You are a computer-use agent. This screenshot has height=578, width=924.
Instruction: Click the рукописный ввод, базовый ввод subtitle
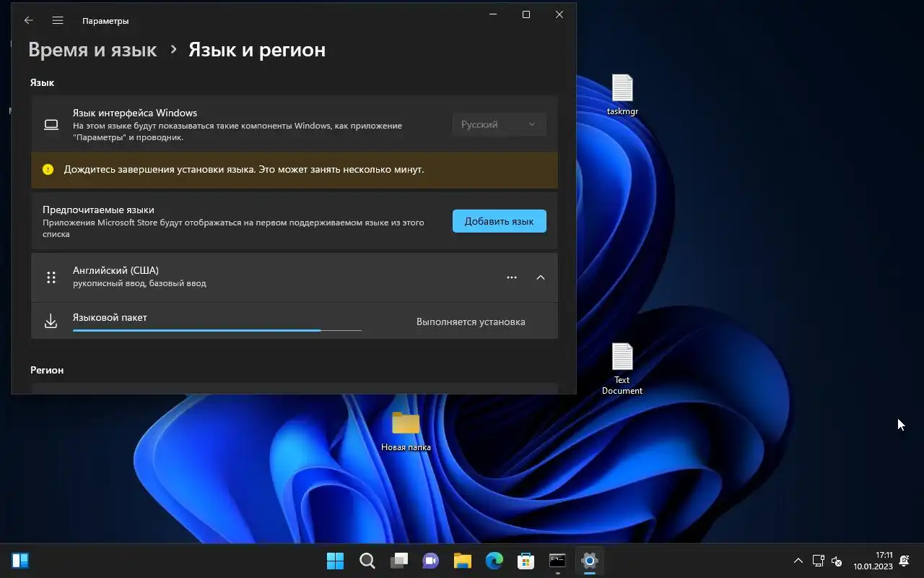(x=139, y=283)
